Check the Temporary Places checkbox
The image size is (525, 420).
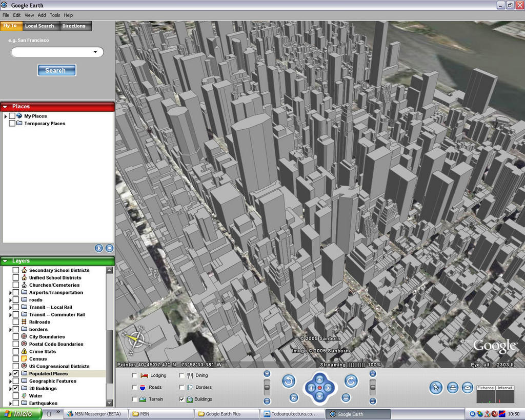pyautogui.click(x=12, y=123)
